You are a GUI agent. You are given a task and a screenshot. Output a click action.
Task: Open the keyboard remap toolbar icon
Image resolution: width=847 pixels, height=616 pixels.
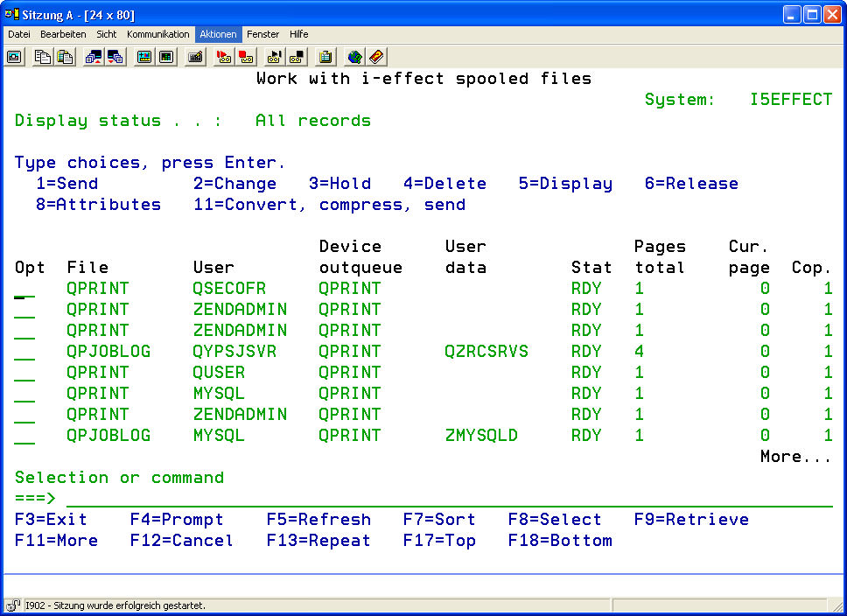point(195,57)
